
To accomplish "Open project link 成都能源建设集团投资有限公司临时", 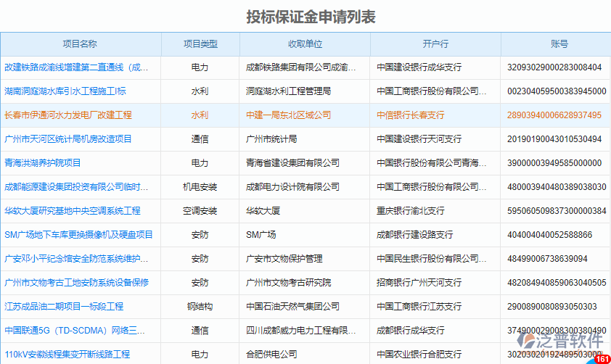I will [76, 187].
